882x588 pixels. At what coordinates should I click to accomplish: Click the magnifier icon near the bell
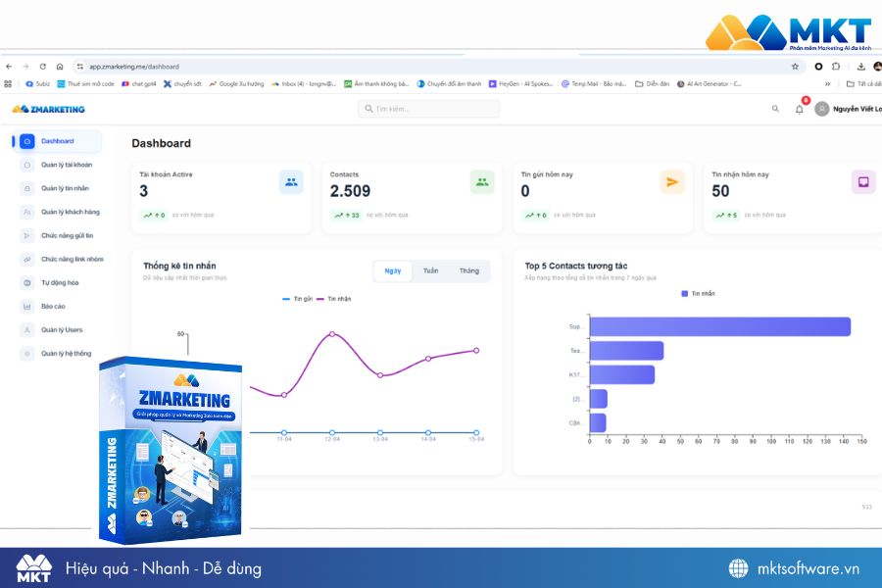(x=776, y=109)
